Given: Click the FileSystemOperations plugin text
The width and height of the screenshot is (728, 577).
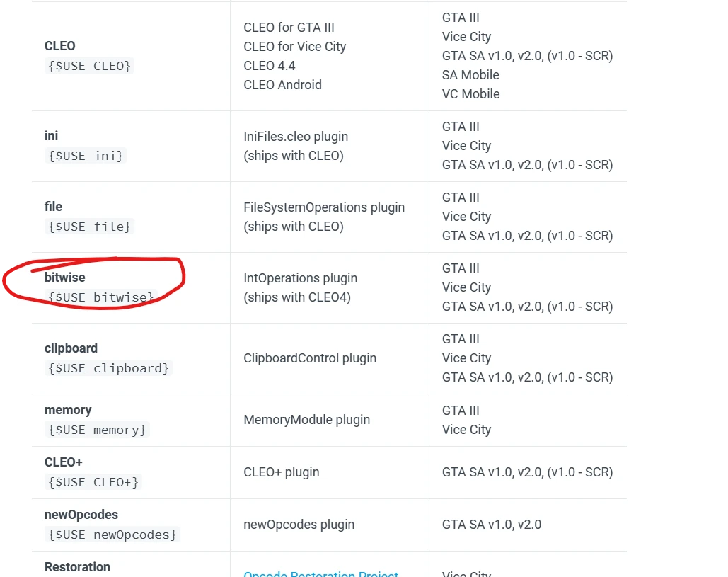Looking at the screenshot, I should tap(324, 207).
